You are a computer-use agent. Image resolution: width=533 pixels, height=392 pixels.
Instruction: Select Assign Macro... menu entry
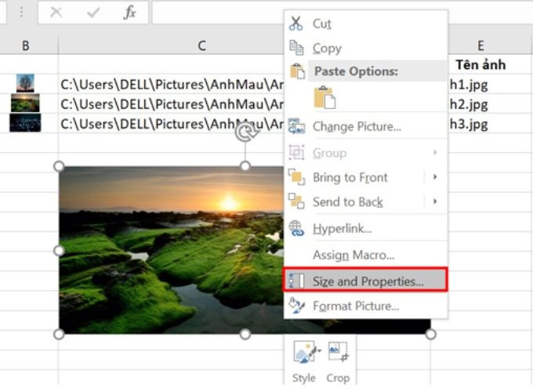365,255
